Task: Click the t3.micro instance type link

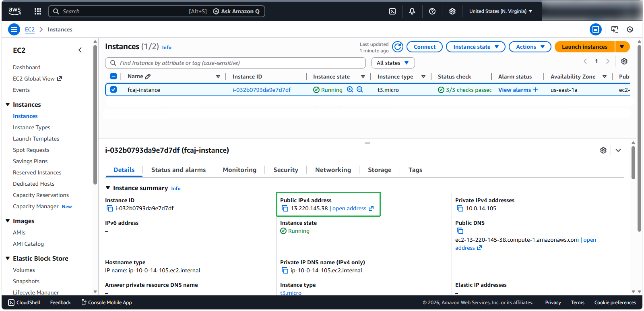Action: pyautogui.click(x=291, y=293)
